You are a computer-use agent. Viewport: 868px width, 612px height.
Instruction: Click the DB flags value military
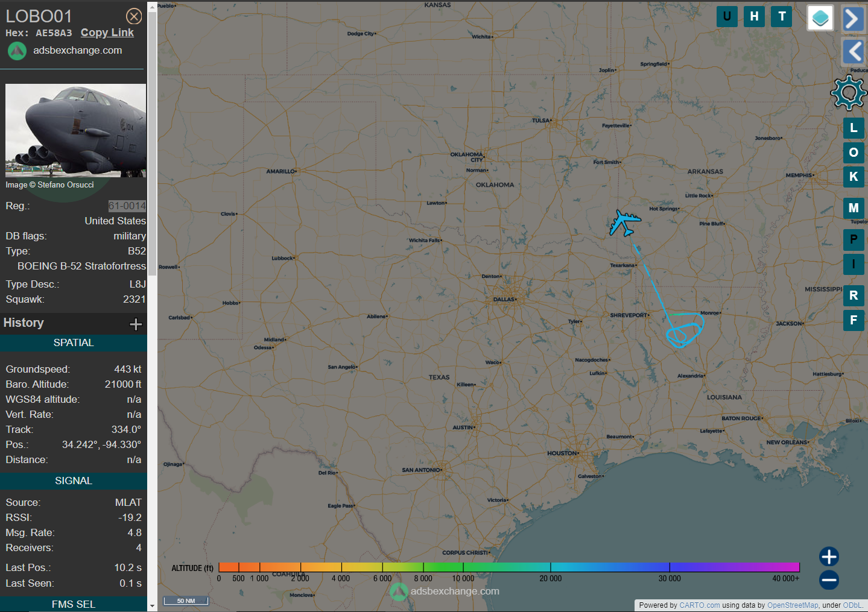click(130, 236)
